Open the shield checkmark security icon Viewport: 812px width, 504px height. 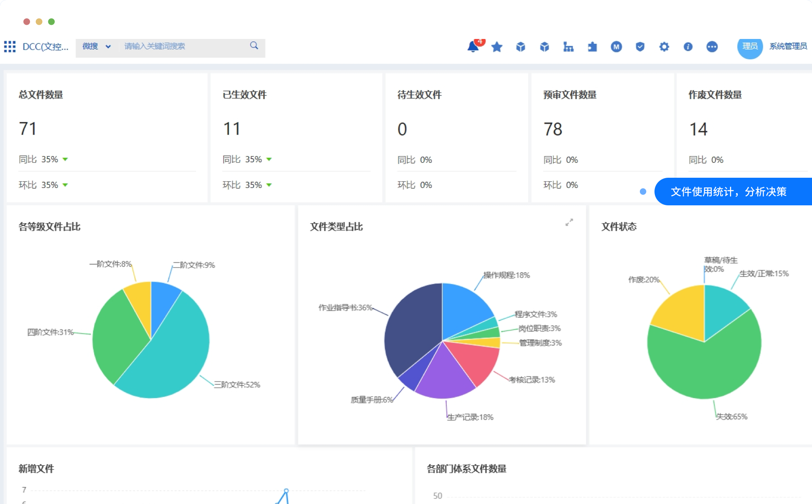tap(640, 47)
